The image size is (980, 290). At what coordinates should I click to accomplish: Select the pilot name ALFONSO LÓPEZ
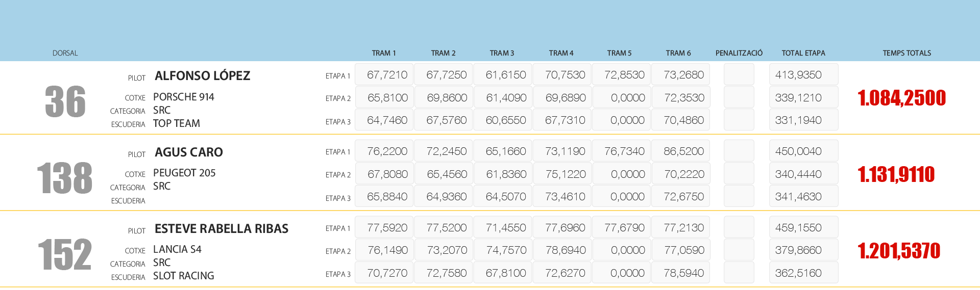[202, 76]
